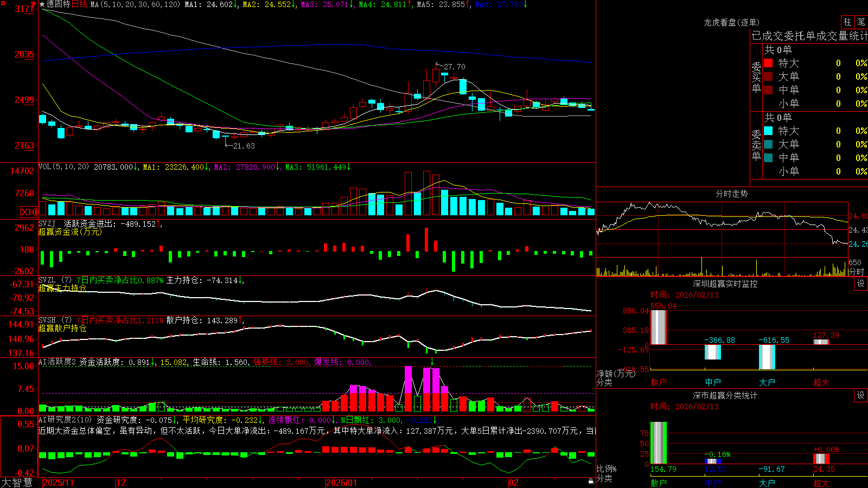Switch the 龙虎看盘 view to 柱

tap(847, 22)
